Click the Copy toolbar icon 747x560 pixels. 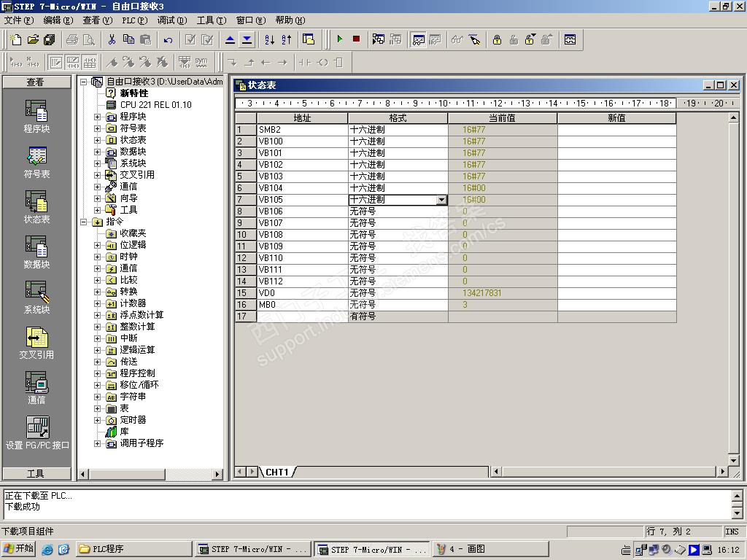coord(128,39)
